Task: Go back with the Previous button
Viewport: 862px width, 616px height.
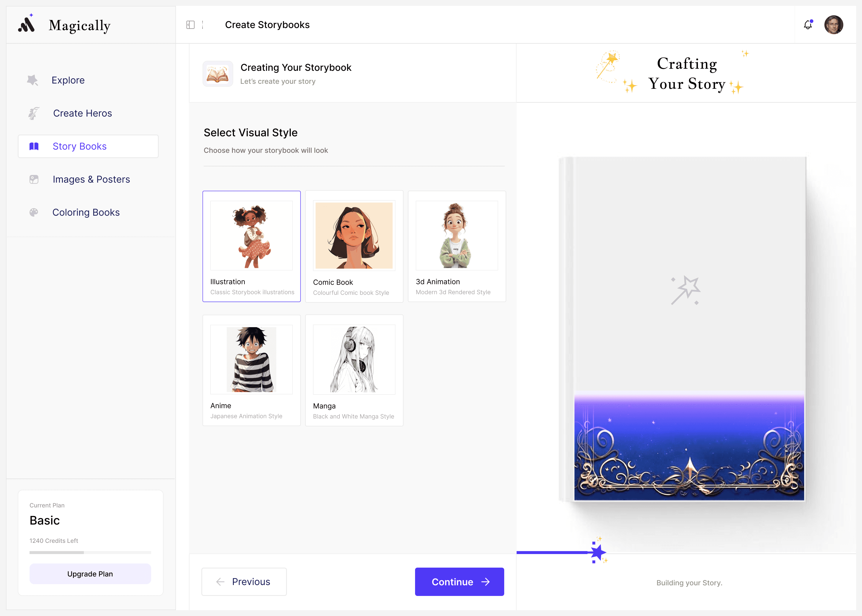Action: [244, 581]
